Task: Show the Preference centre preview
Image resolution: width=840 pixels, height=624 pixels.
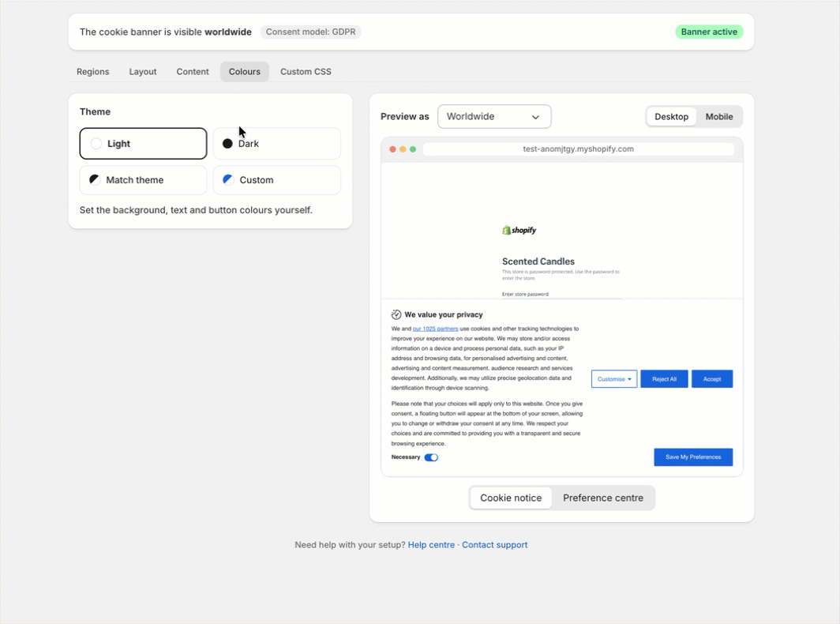Action: [603, 498]
